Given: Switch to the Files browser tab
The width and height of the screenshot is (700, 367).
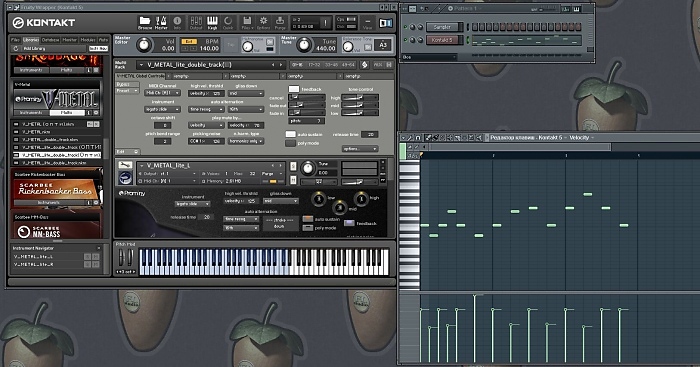Looking at the screenshot, I should (x=15, y=40).
